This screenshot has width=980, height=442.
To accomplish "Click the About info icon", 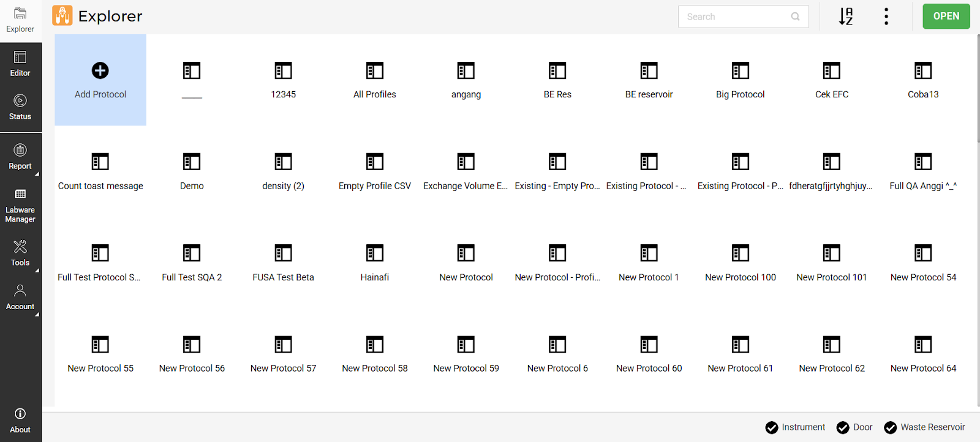I will [x=20, y=414].
